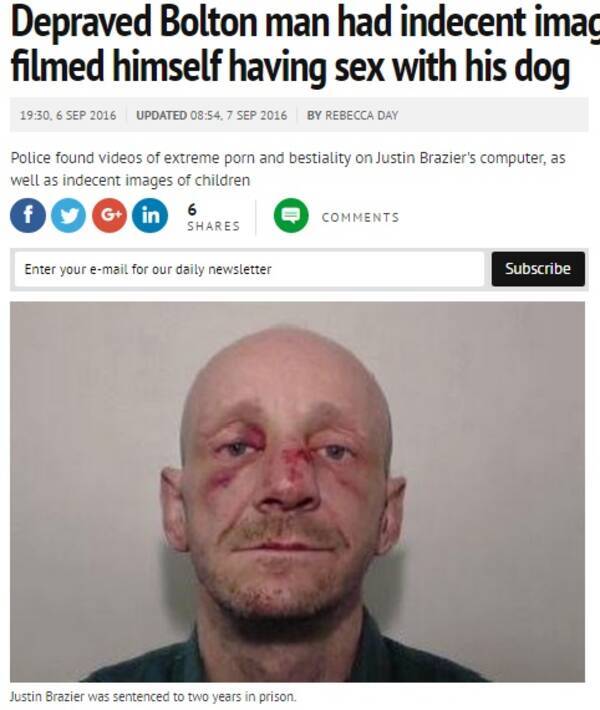Click the COMMENTS label
This screenshot has width=600, height=710.
(x=360, y=217)
